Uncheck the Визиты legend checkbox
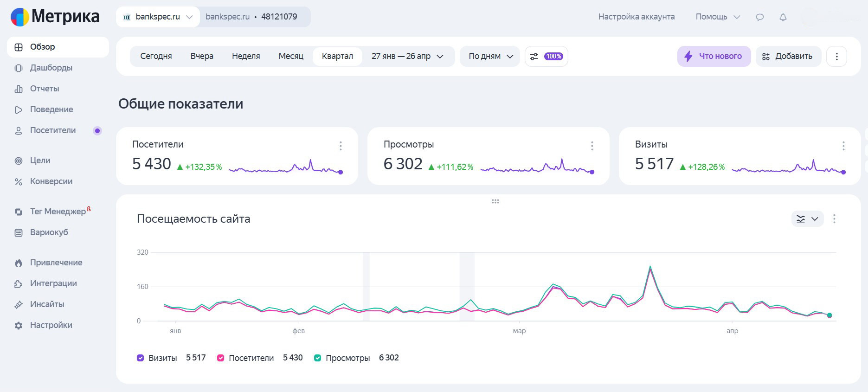This screenshot has height=392, width=868. tap(141, 358)
